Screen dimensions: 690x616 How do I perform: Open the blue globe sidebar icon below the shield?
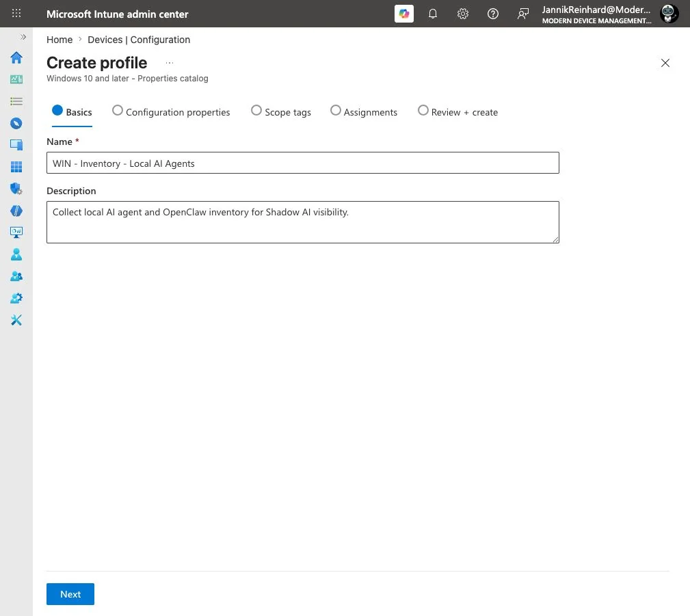[x=16, y=211]
